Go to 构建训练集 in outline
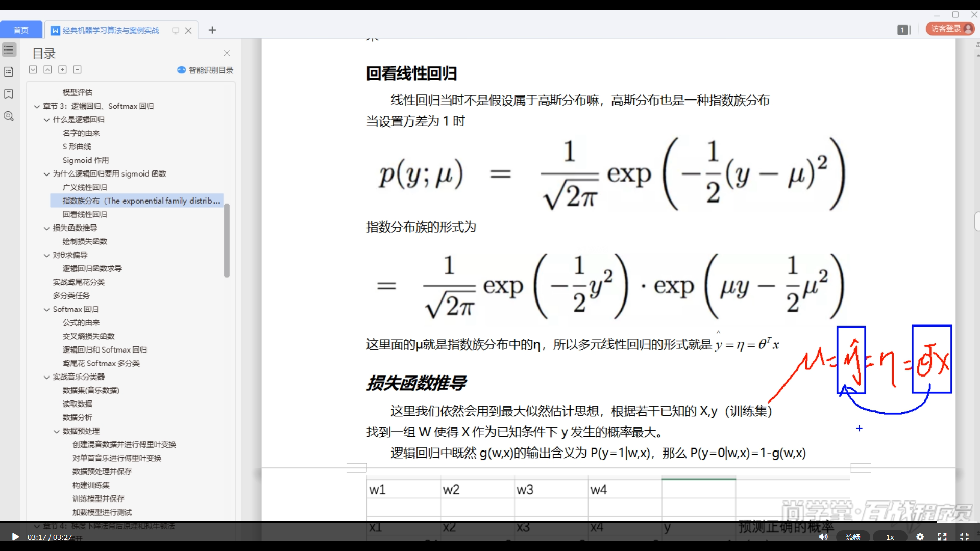The height and width of the screenshot is (551, 980). coord(91,485)
